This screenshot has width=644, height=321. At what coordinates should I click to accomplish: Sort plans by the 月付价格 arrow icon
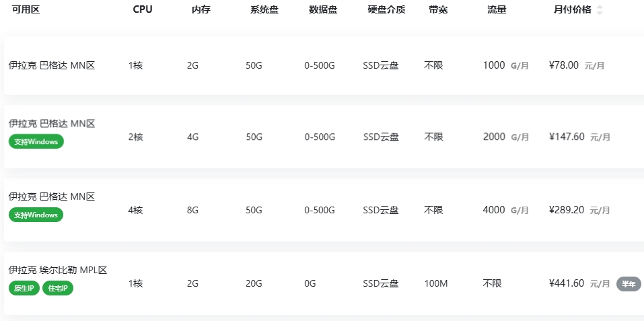pos(600,10)
